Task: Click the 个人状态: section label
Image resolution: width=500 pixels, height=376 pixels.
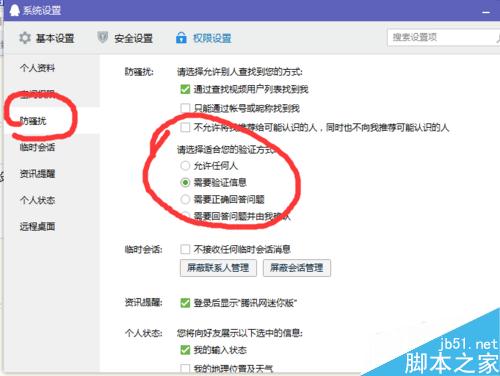Action: (x=143, y=333)
